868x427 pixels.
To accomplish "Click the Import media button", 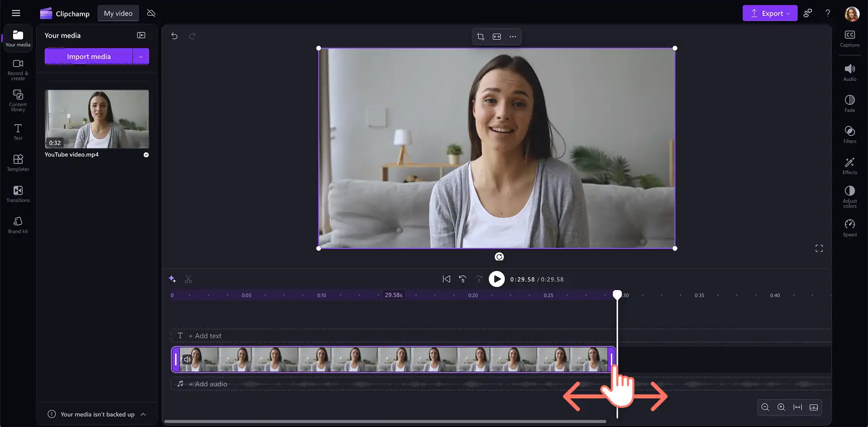I will [x=89, y=56].
